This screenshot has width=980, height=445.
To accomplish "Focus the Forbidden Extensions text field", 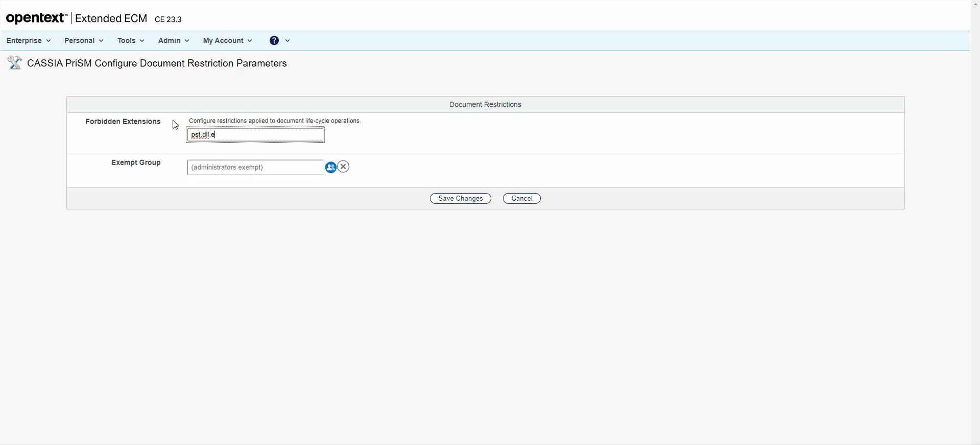I will [255, 135].
